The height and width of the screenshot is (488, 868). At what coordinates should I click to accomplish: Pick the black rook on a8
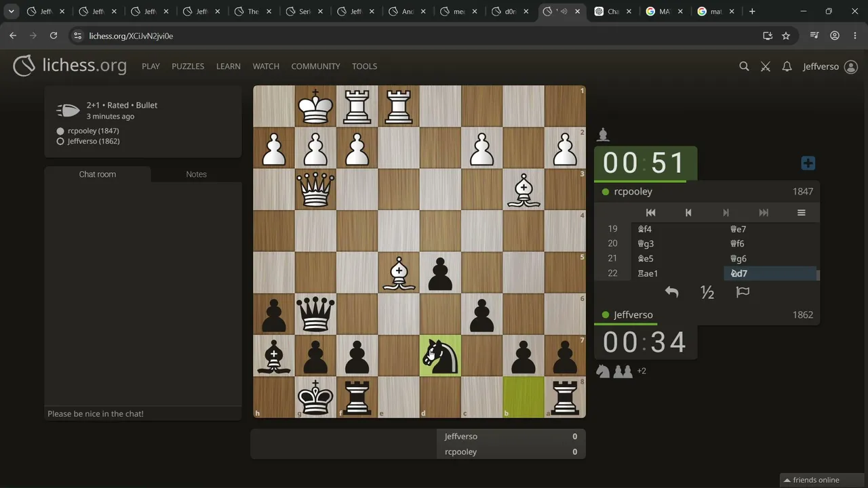pos(565,397)
